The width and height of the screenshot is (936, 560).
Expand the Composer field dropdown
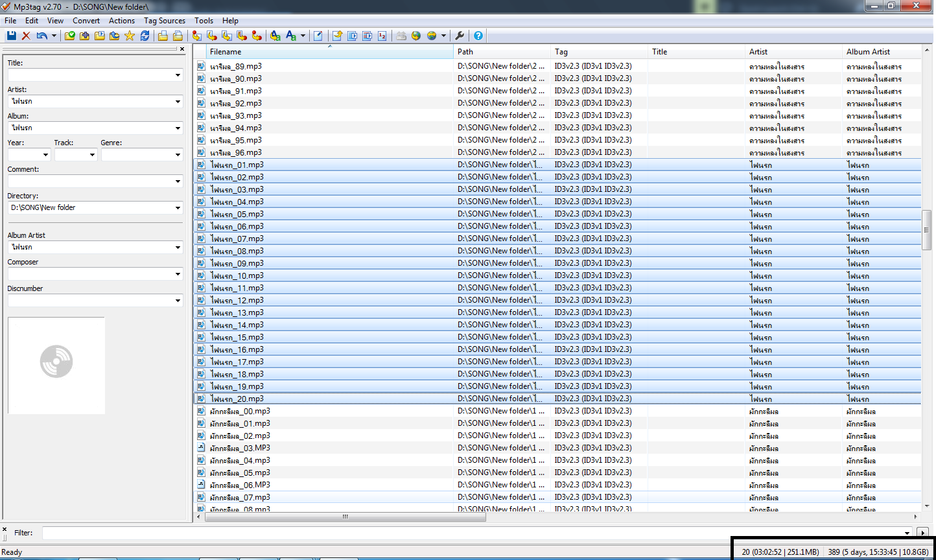pos(178,274)
